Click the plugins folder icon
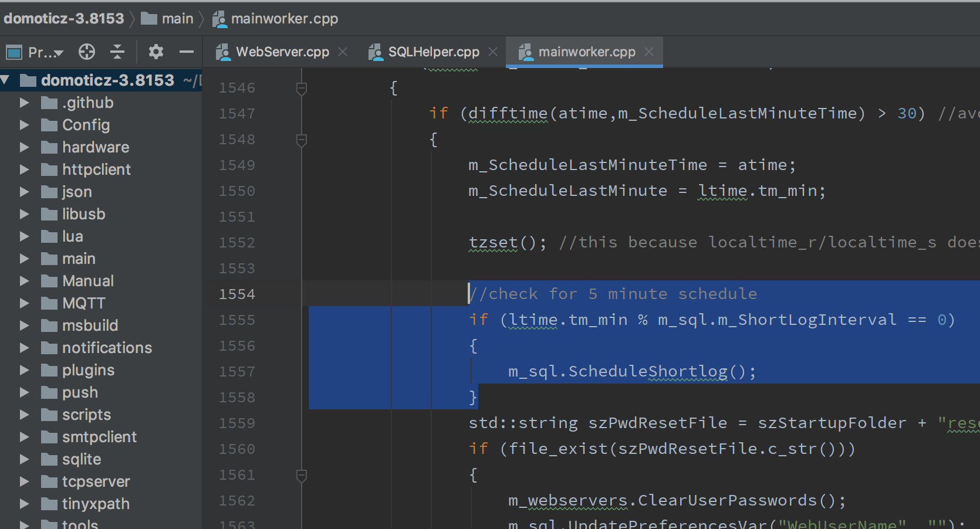The image size is (980, 529). (49, 371)
